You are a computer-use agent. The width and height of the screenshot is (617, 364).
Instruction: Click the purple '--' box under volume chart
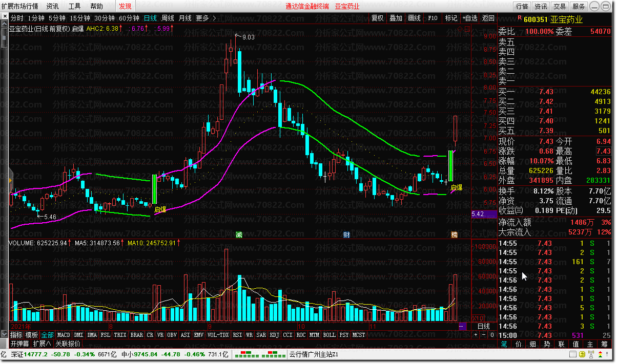(x=463, y=326)
